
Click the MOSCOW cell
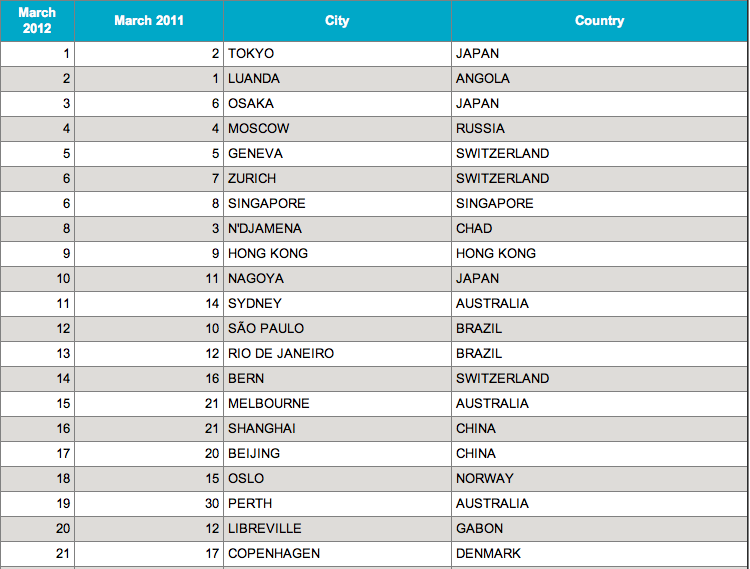point(337,129)
